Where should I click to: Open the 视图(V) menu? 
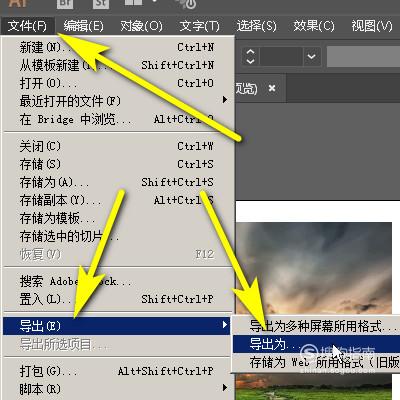click(x=372, y=26)
